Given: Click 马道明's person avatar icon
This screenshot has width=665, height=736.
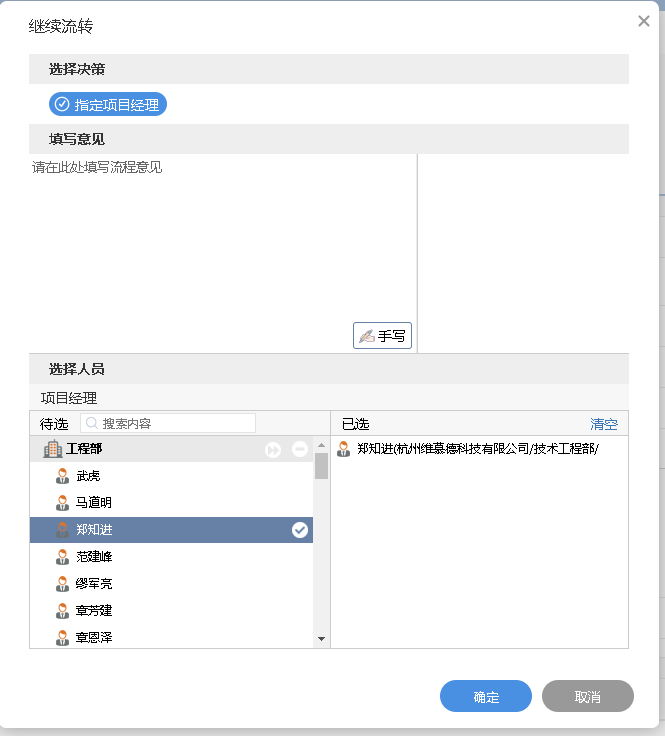Looking at the screenshot, I should [62, 503].
